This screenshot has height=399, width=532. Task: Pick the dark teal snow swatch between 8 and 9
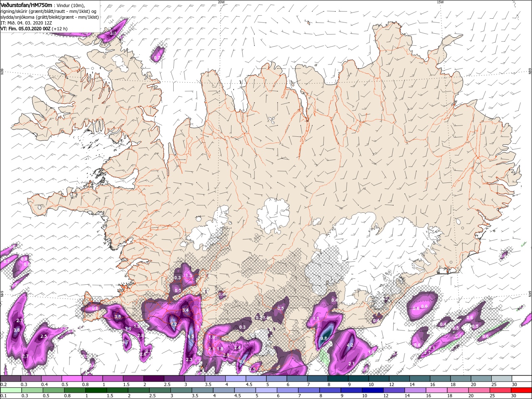(x=337, y=379)
